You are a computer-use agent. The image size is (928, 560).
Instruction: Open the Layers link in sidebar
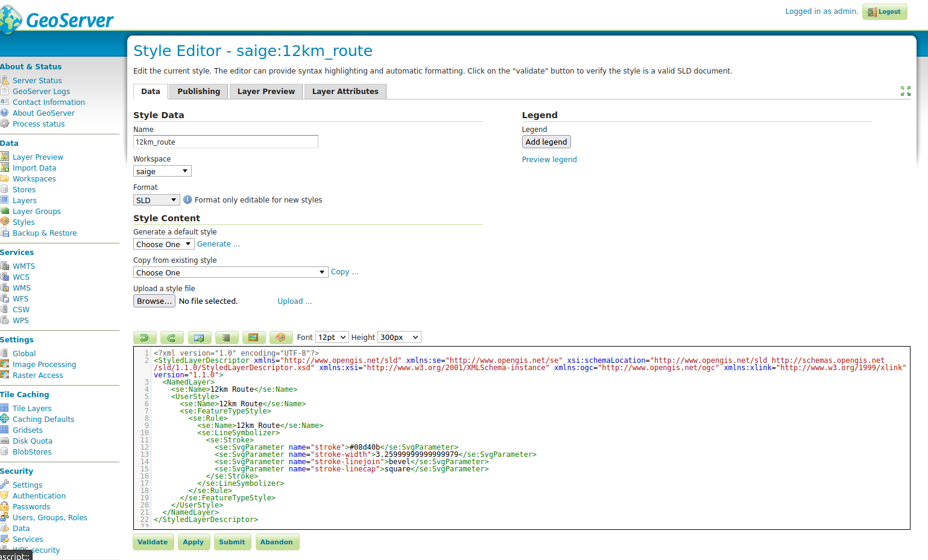25,200
